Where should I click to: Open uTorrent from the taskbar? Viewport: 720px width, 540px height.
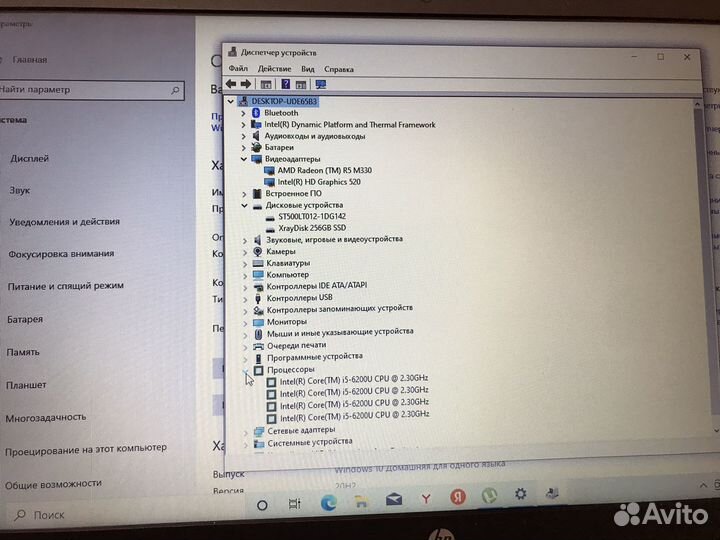coord(489,496)
